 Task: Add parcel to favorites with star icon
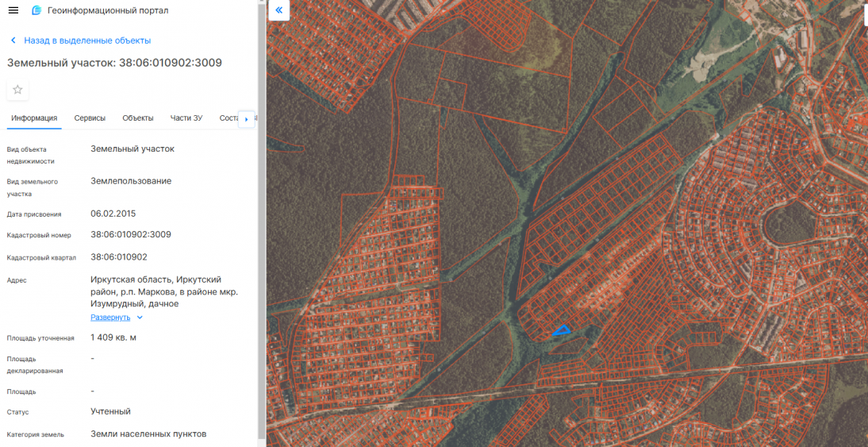click(x=17, y=90)
